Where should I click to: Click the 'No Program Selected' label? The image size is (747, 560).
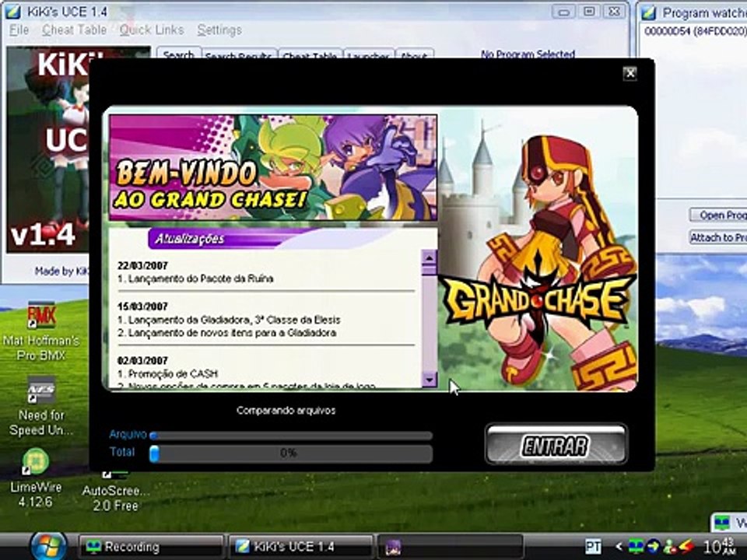click(528, 54)
